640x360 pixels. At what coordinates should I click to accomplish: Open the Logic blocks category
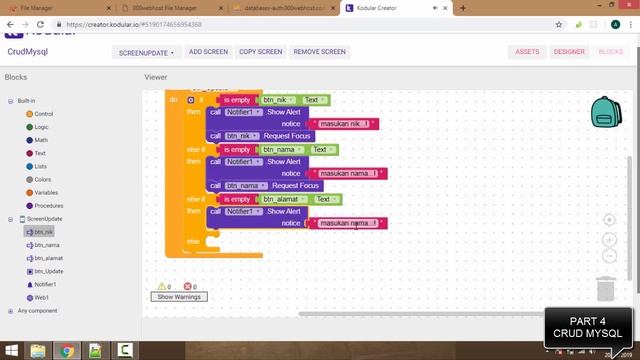pyautogui.click(x=37, y=127)
